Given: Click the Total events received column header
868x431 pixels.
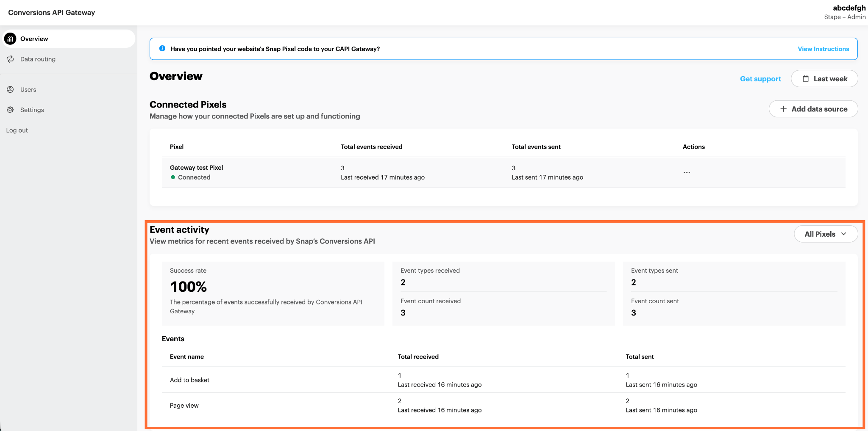Looking at the screenshot, I should point(371,147).
